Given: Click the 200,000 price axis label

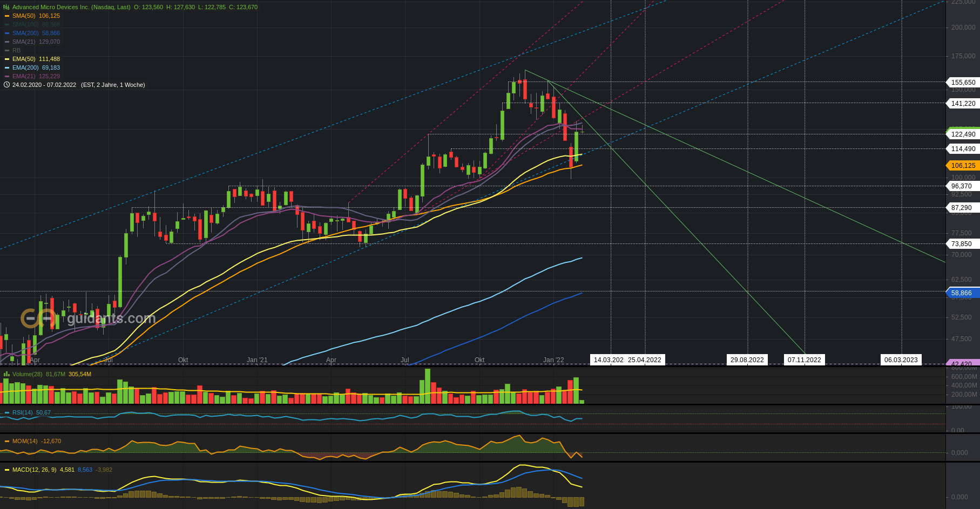Looking at the screenshot, I should pyautogui.click(x=963, y=28).
